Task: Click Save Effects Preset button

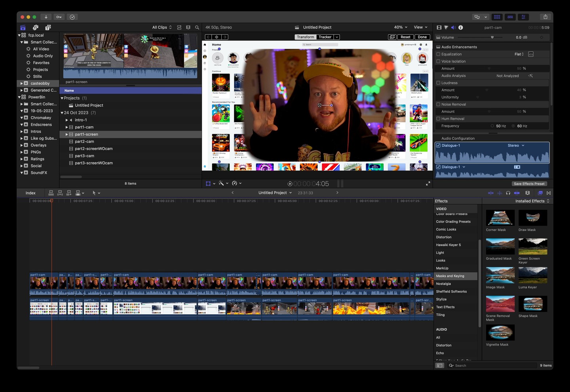Action: [x=529, y=184]
